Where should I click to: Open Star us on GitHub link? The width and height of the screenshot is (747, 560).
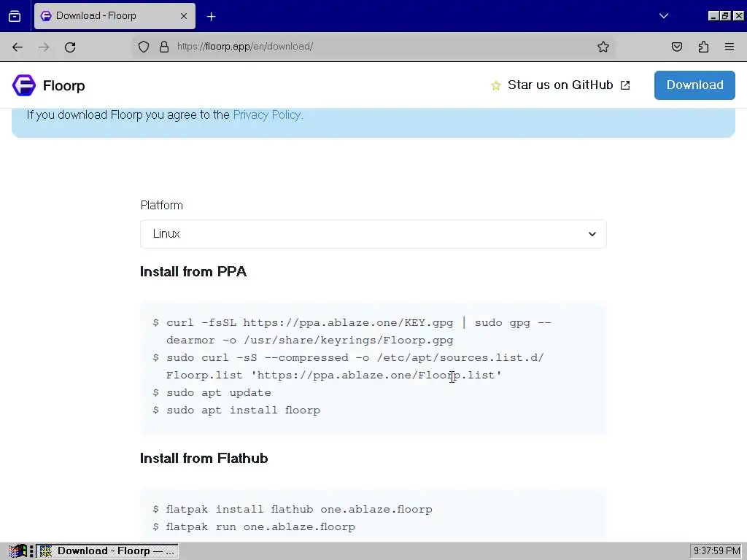[x=560, y=85]
